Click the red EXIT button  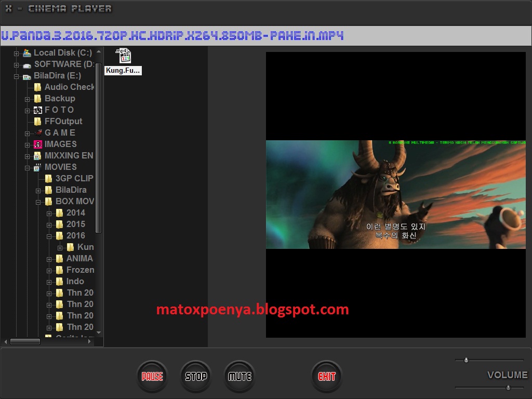[x=327, y=376]
